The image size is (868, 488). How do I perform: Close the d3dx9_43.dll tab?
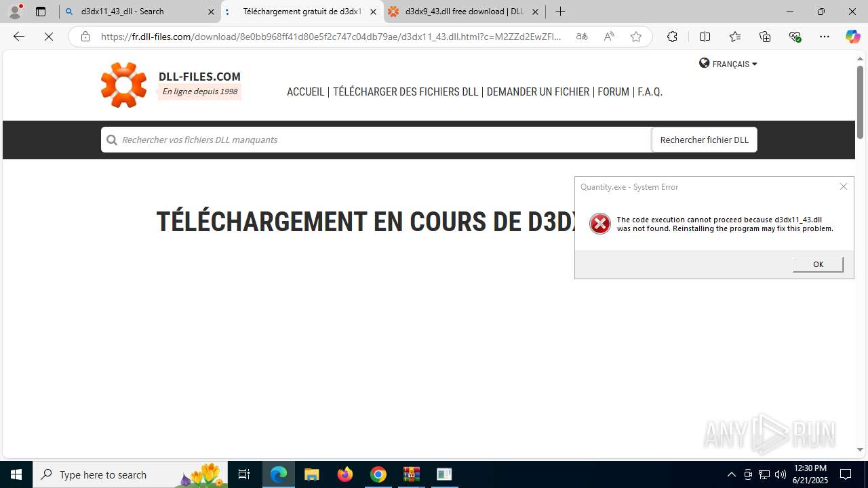click(x=535, y=12)
